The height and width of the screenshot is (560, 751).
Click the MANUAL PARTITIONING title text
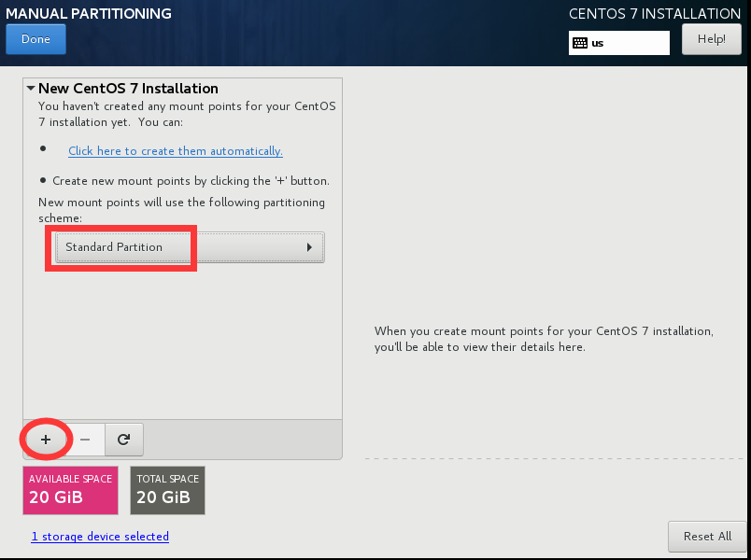click(x=89, y=13)
